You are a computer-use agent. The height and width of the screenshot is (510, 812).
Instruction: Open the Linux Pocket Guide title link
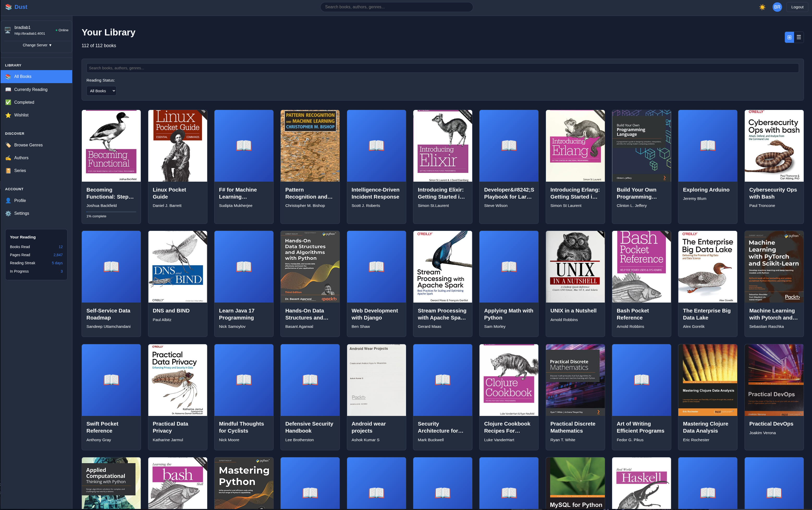click(x=169, y=193)
